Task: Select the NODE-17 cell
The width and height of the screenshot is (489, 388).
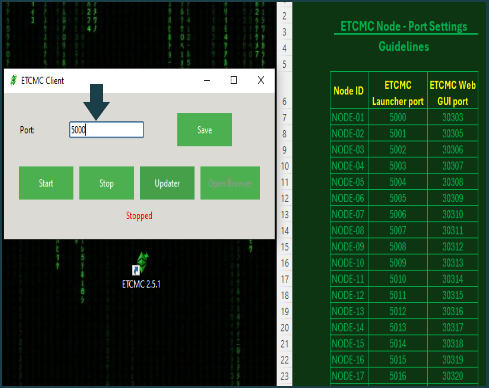Action: [x=349, y=376]
